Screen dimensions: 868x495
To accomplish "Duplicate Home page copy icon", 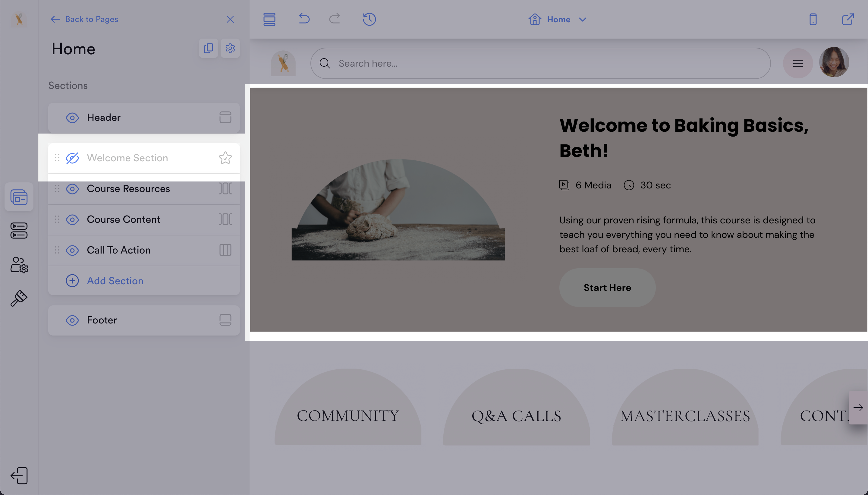I will pyautogui.click(x=208, y=48).
